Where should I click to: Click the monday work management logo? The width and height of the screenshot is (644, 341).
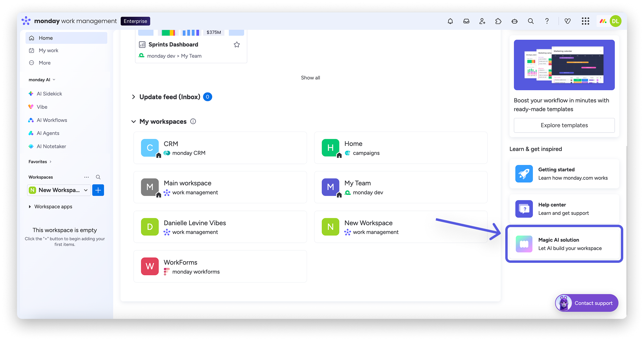pos(69,21)
